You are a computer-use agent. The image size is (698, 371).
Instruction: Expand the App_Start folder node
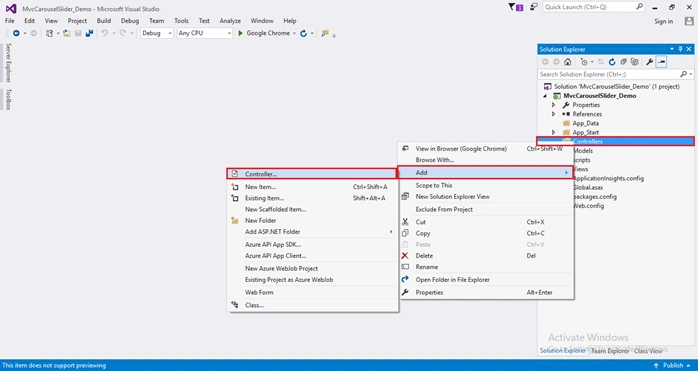tap(553, 132)
